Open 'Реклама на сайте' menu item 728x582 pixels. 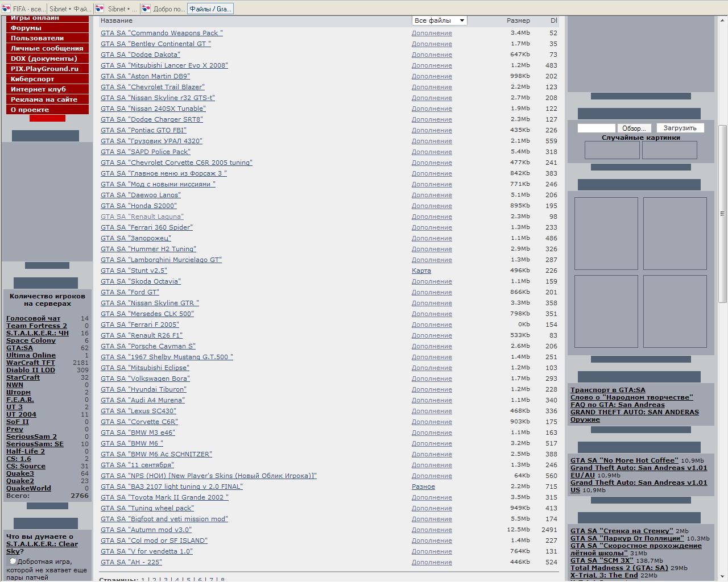(47, 99)
